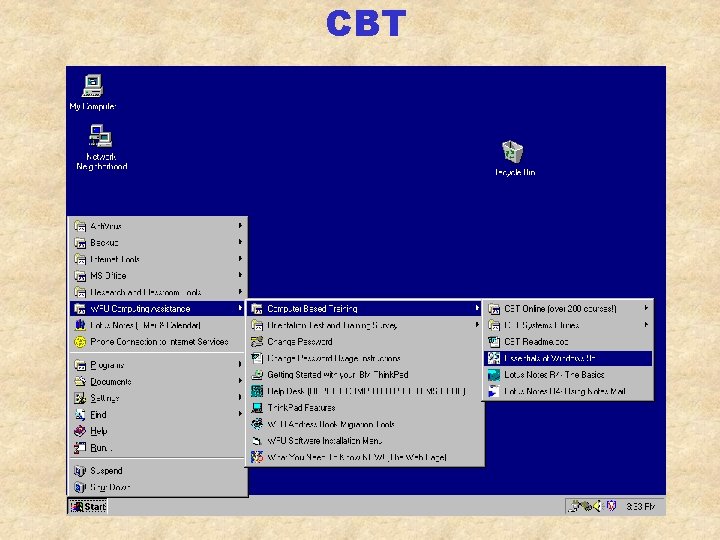Click the Lotus Notes Mail & Calendar icon
Viewport: 720px width, 540px height.
[x=80, y=325]
